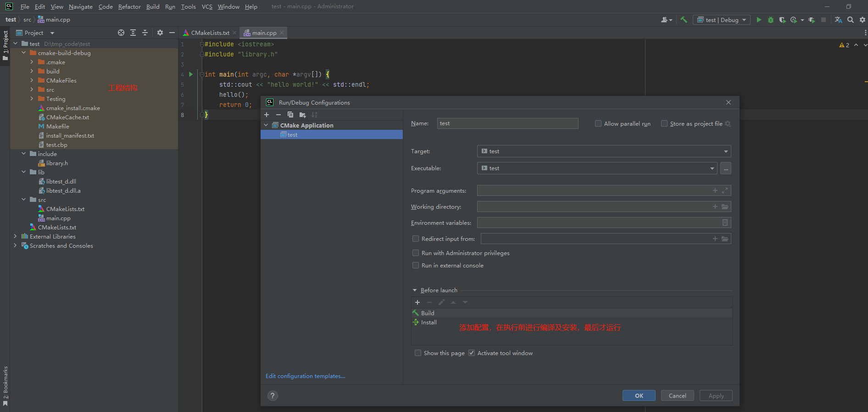Click the Build hammer icon in main toolbar
The width and height of the screenshot is (868, 412).
coord(684,20)
